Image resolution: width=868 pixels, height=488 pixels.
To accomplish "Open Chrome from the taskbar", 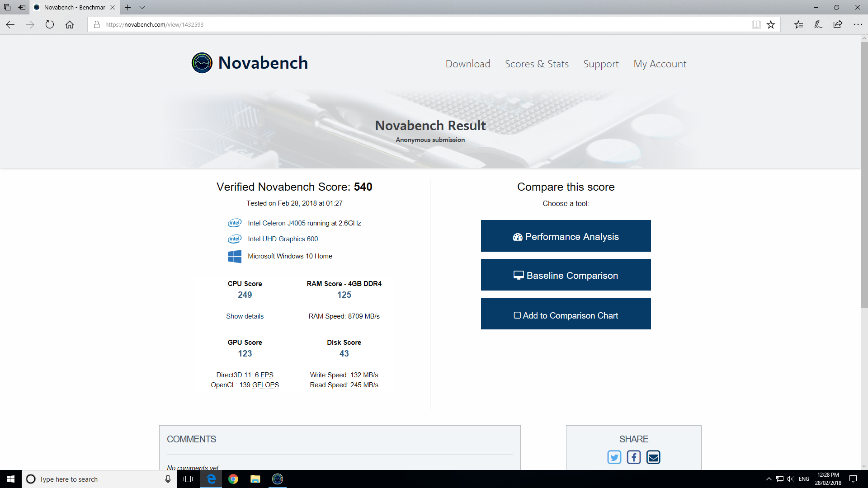I will [x=233, y=479].
